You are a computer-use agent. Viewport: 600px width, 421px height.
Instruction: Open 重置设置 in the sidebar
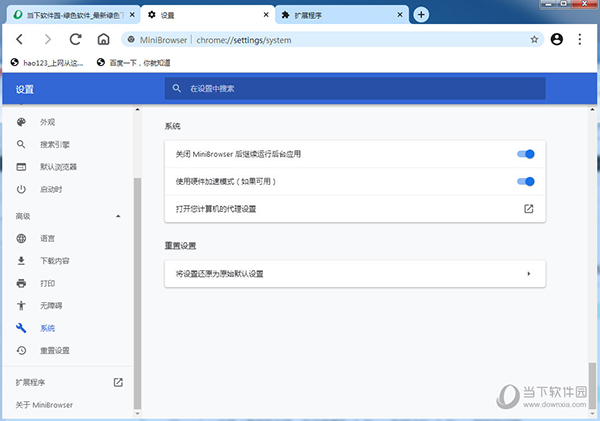[x=55, y=350]
